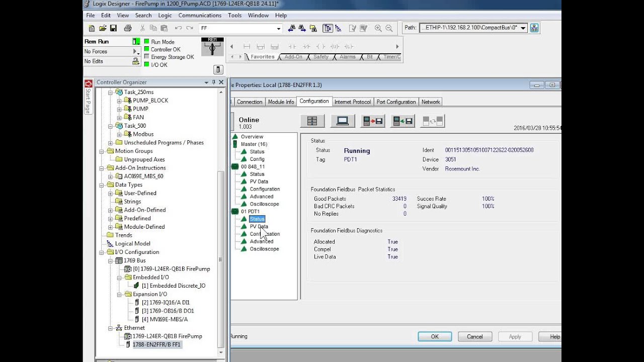The height and width of the screenshot is (362, 644).
Task: Collapse the Task_250ms tree node
Action: [111, 92]
